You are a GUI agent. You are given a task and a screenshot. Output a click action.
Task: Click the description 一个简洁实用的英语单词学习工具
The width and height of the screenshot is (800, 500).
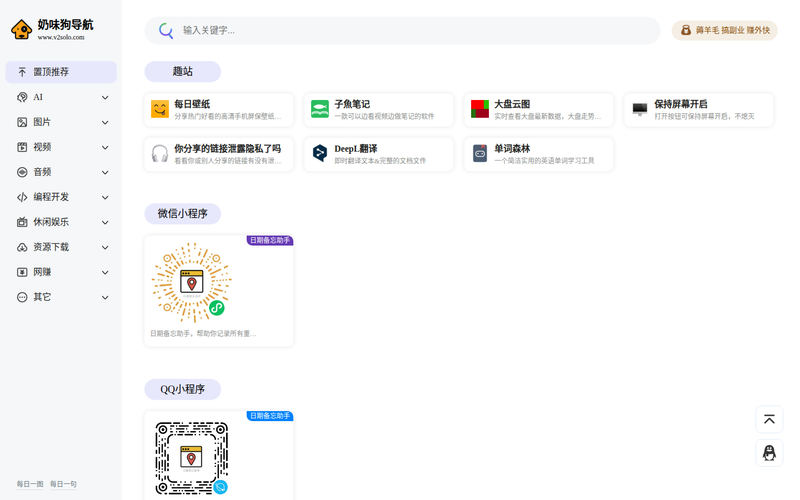click(544, 161)
